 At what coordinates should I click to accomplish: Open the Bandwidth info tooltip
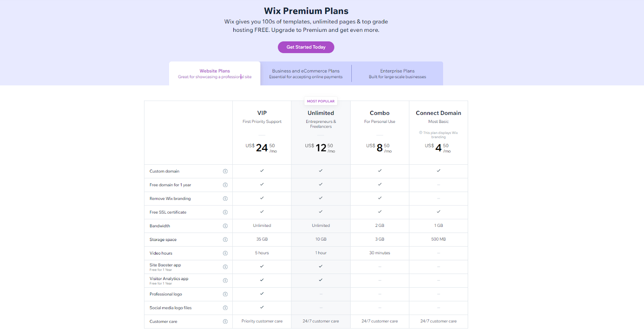225,226
